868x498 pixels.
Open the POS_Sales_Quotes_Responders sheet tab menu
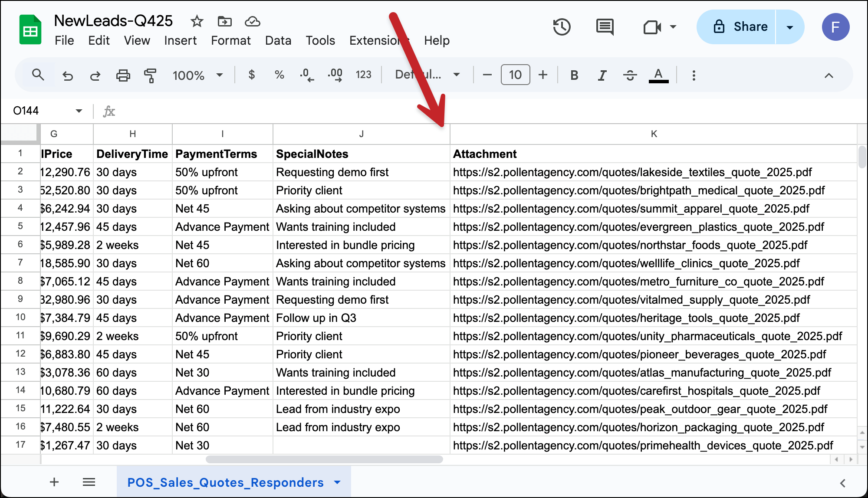point(336,482)
